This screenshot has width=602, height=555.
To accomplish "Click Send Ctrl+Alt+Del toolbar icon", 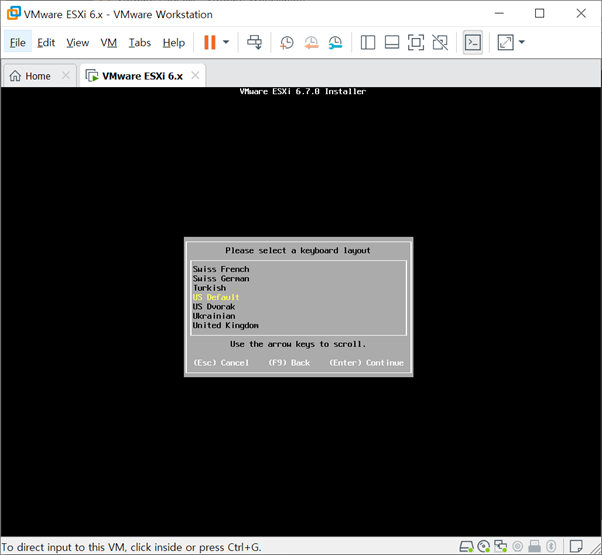I will tap(255, 42).
